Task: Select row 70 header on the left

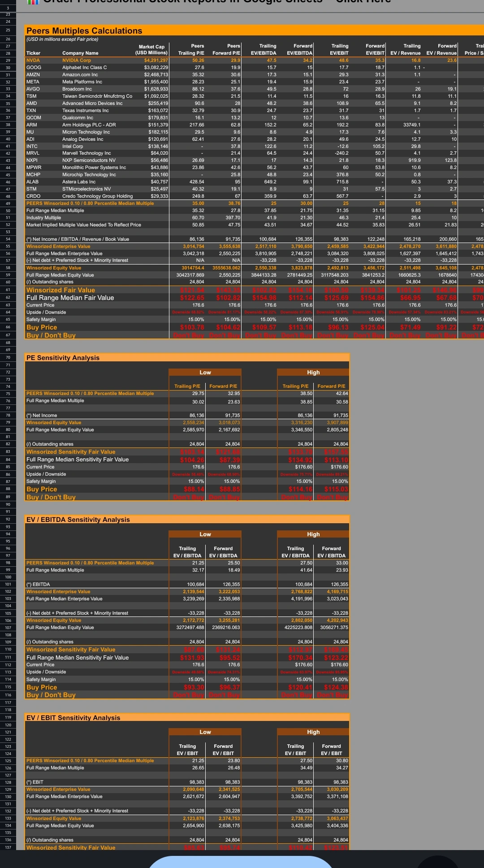Action: click(x=8, y=358)
